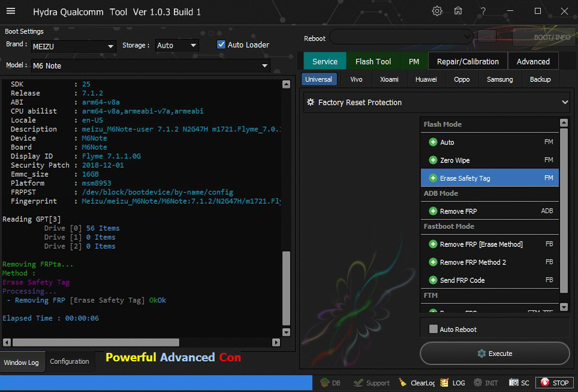The image size is (578, 392).
Task: Click log scrollbar down arrow
Action: pyautogui.click(x=286, y=332)
